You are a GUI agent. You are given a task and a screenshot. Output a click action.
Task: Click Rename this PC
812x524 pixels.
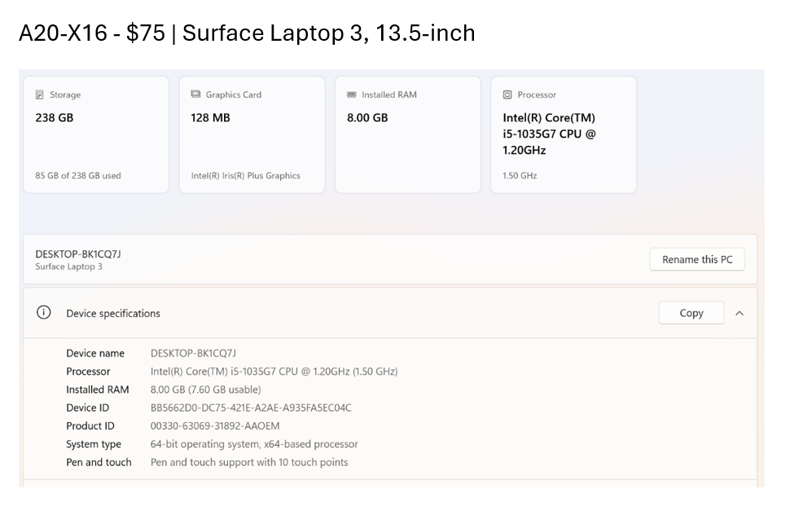[x=697, y=259]
